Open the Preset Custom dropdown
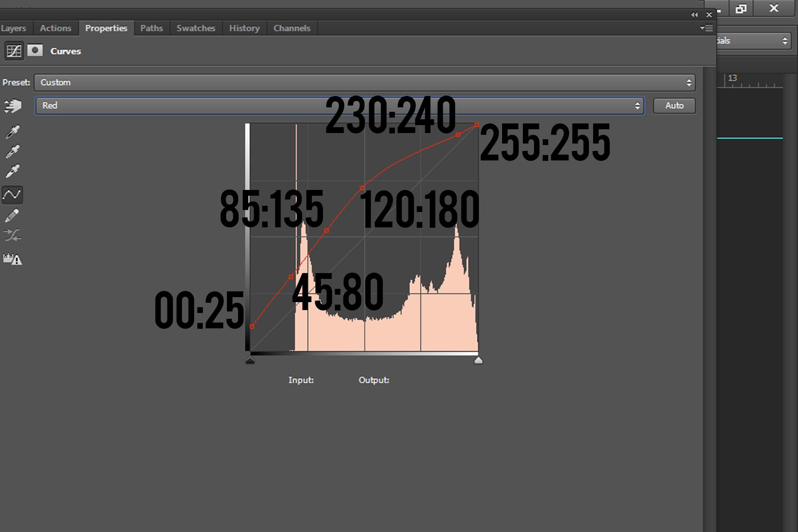 (x=365, y=82)
